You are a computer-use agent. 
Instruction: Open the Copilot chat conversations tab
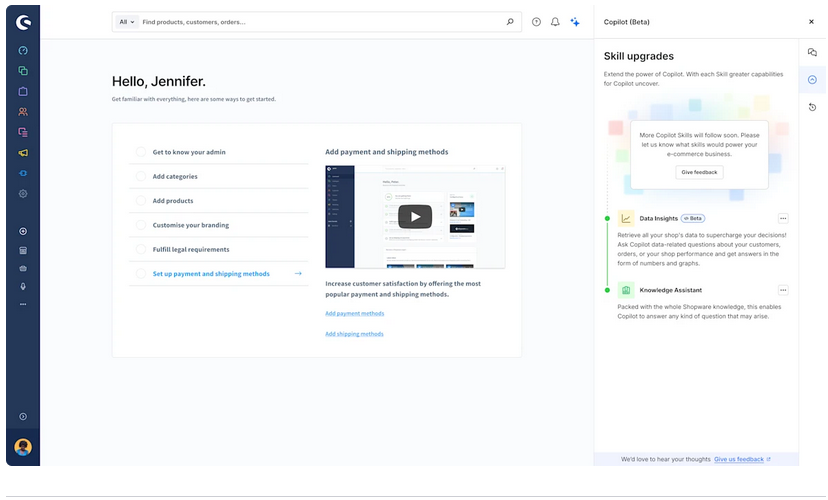(x=812, y=53)
